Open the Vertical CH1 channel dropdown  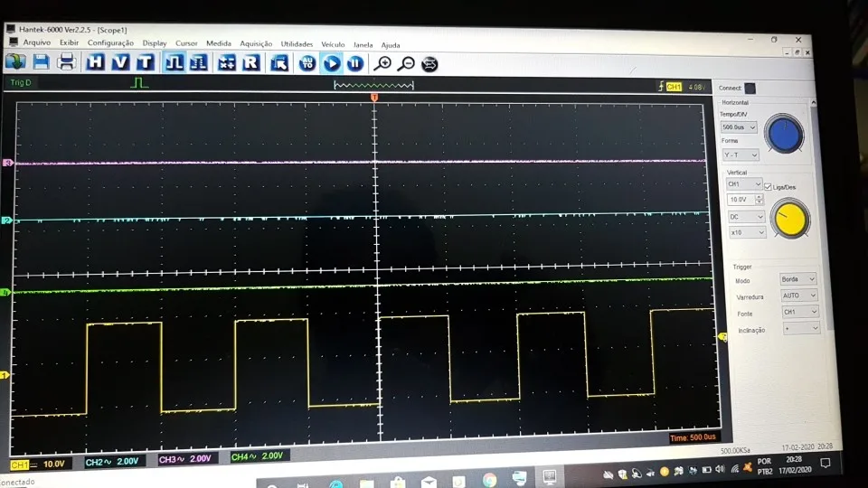(744, 183)
